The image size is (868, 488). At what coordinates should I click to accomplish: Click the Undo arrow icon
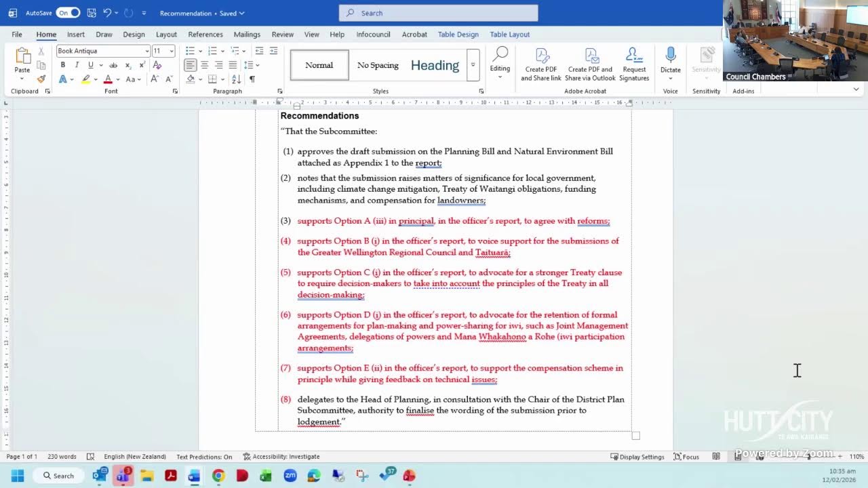tap(107, 13)
